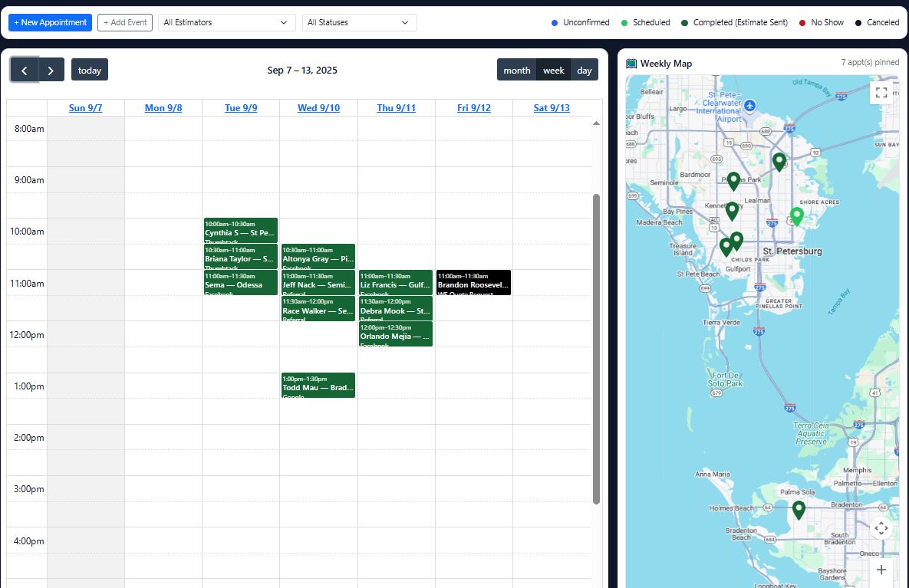Click the calendar vertical scrollbar

tap(596, 349)
